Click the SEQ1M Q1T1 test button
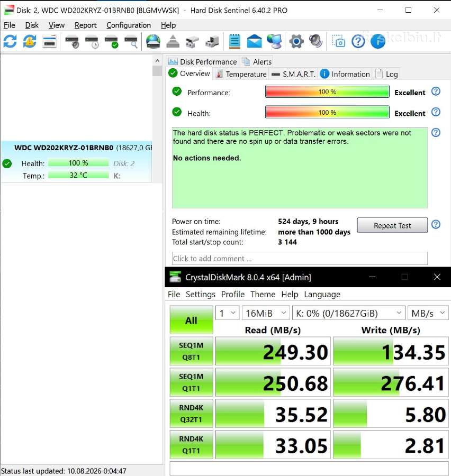This screenshot has height=476, width=451. tap(191, 382)
